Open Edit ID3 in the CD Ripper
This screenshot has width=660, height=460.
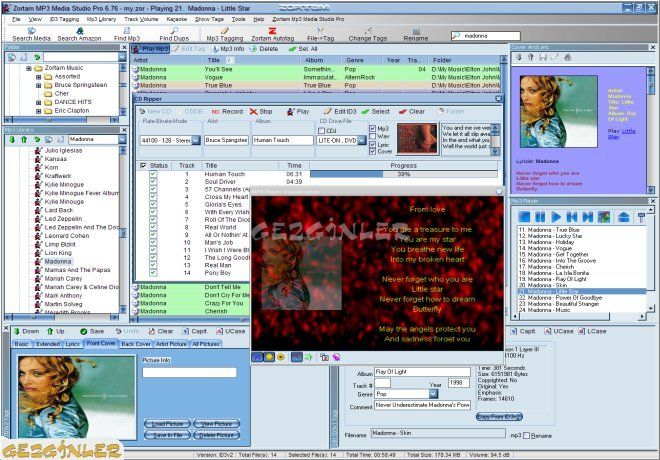click(x=340, y=112)
